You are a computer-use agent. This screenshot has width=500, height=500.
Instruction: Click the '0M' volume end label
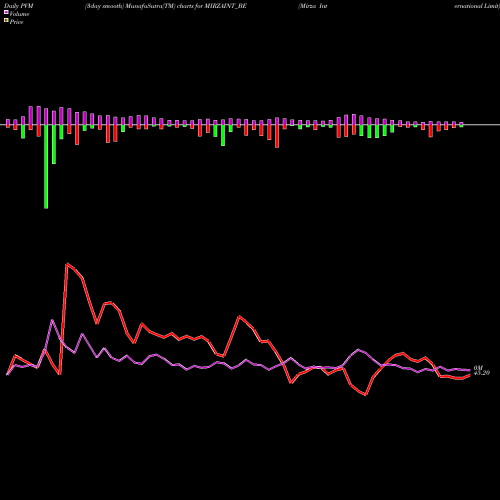point(478,368)
